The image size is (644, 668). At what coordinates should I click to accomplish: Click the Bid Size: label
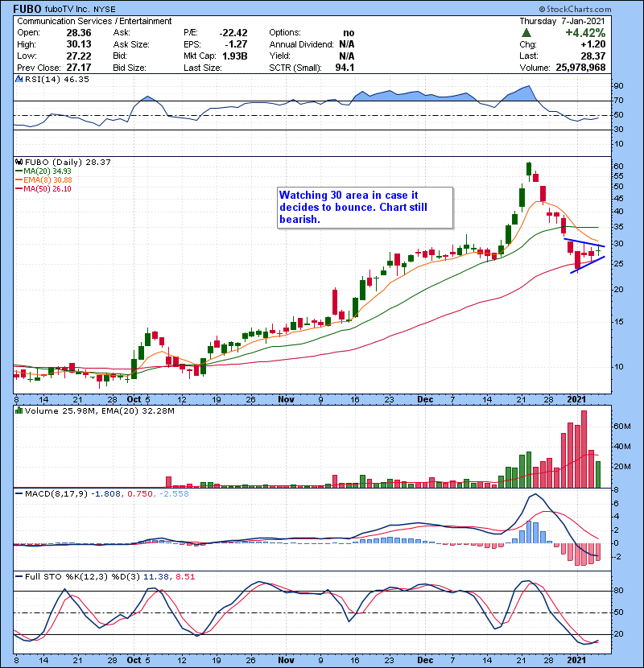[130, 68]
